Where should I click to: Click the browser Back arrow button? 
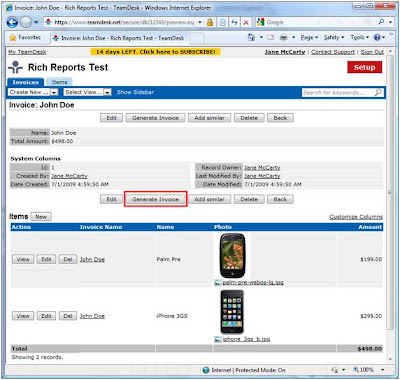tap(12, 22)
